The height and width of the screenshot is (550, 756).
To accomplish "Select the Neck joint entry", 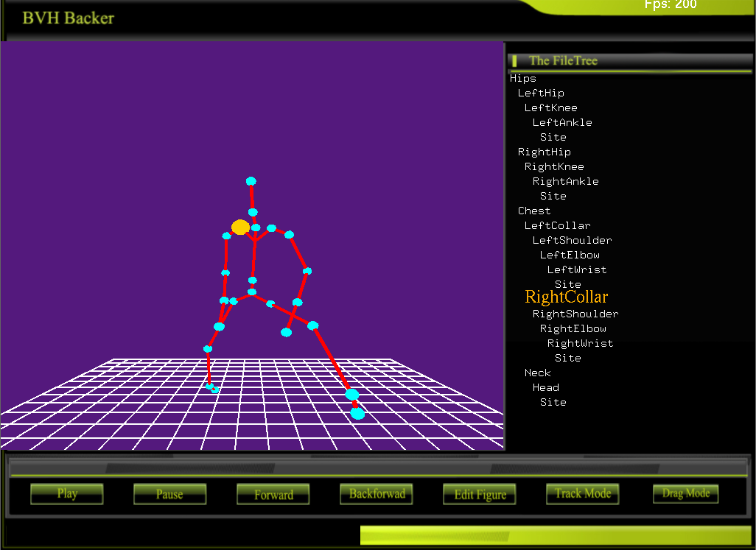I will (x=537, y=373).
